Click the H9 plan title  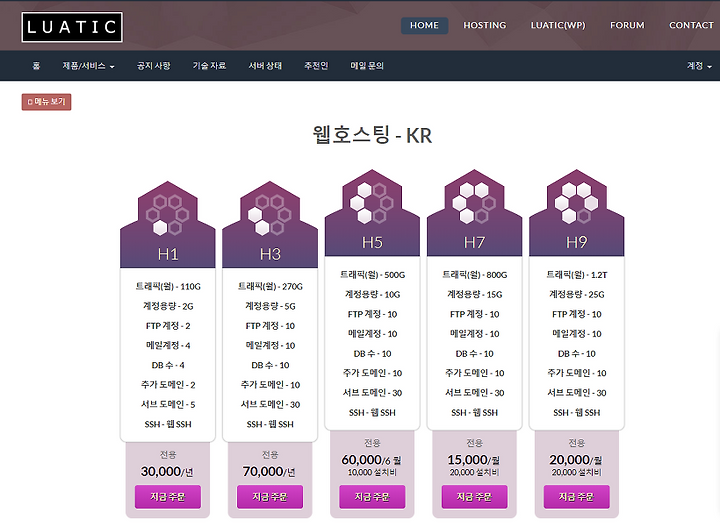click(x=576, y=242)
